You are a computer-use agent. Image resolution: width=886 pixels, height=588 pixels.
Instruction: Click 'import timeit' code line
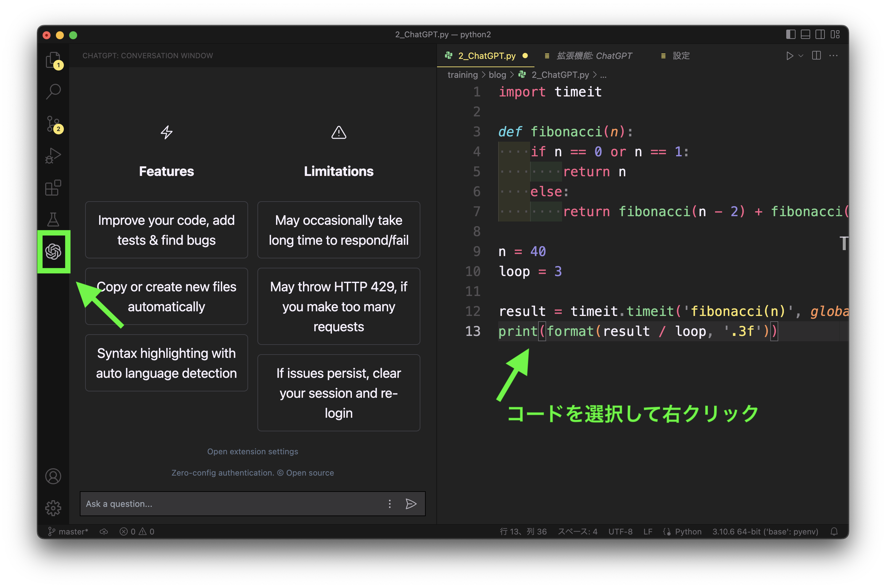point(550,92)
